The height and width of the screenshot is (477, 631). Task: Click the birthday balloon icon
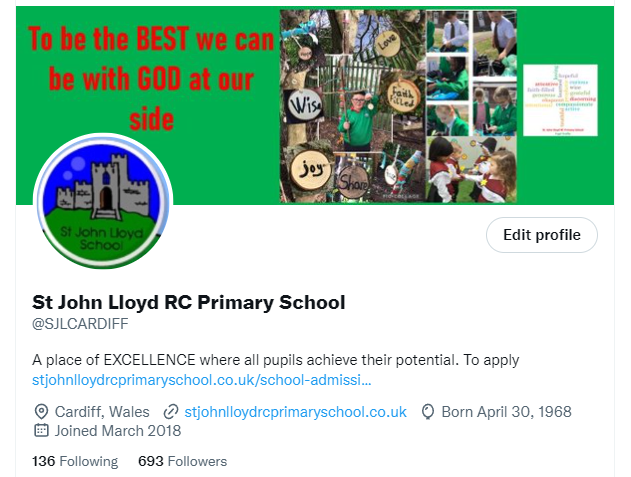pyautogui.click(x=428, y=412)
